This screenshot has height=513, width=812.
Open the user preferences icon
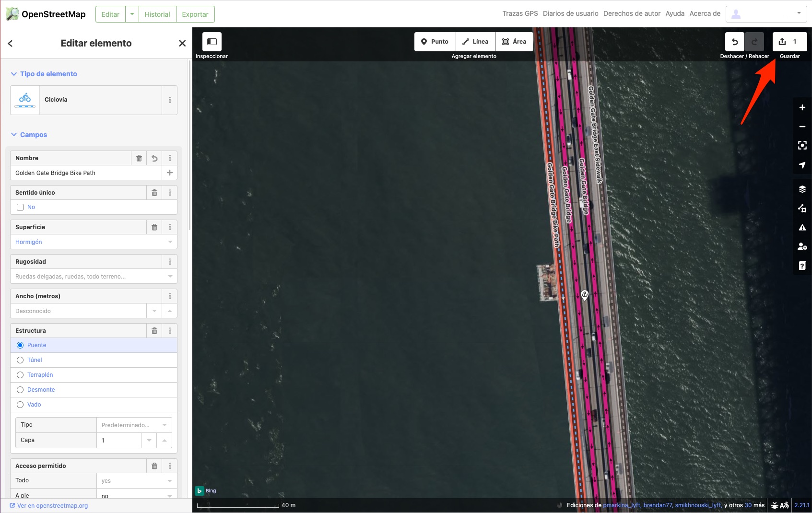coord(802,246)
